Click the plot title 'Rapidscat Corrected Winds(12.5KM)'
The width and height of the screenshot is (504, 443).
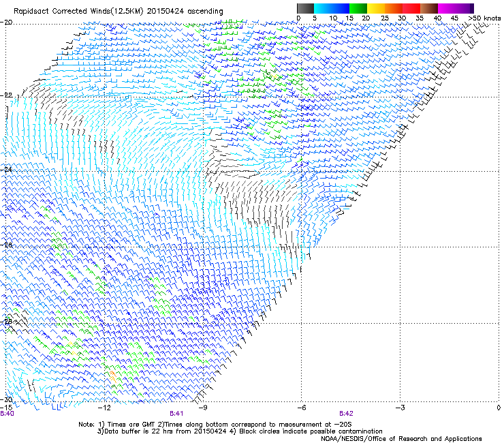tap(78, 12)
